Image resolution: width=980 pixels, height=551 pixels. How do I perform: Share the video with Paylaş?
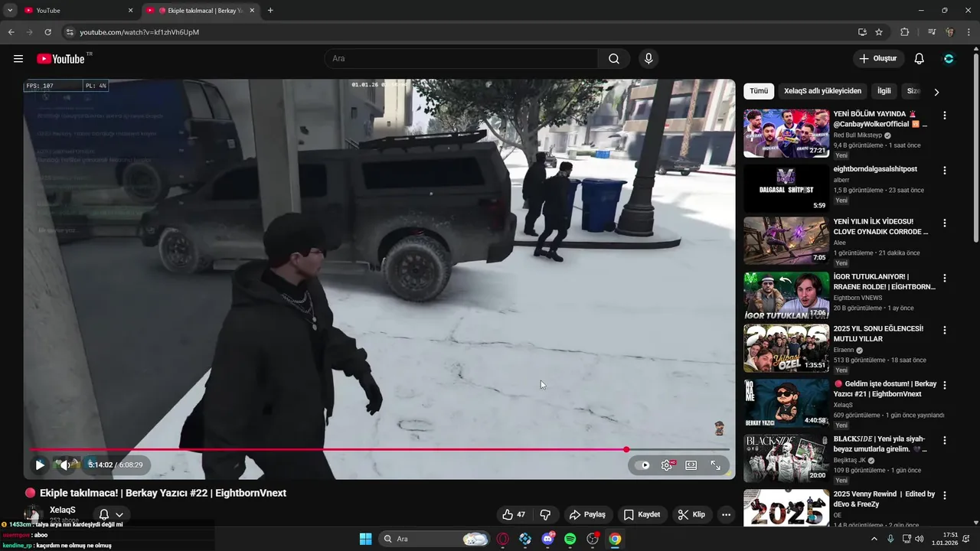point(587,514)
